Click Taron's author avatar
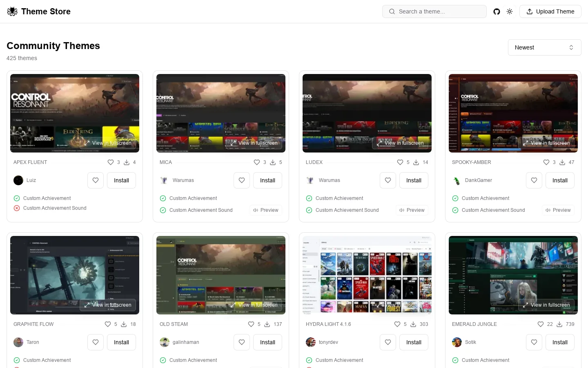The width and height of the screenshot is (588, 368). click(x=18, y=342)
